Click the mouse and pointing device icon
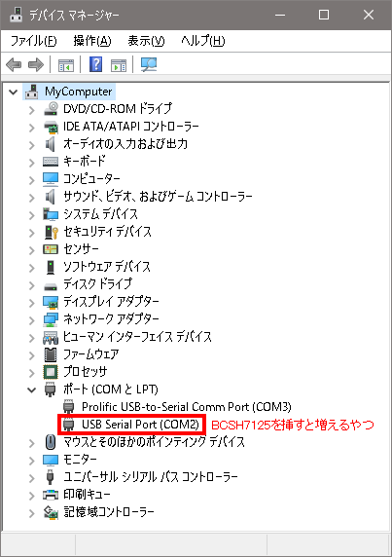 (x=51, y=442)
